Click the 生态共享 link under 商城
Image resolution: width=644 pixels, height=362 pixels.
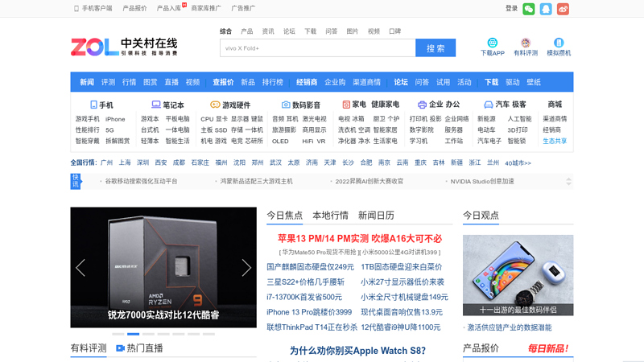coord(555,141)
